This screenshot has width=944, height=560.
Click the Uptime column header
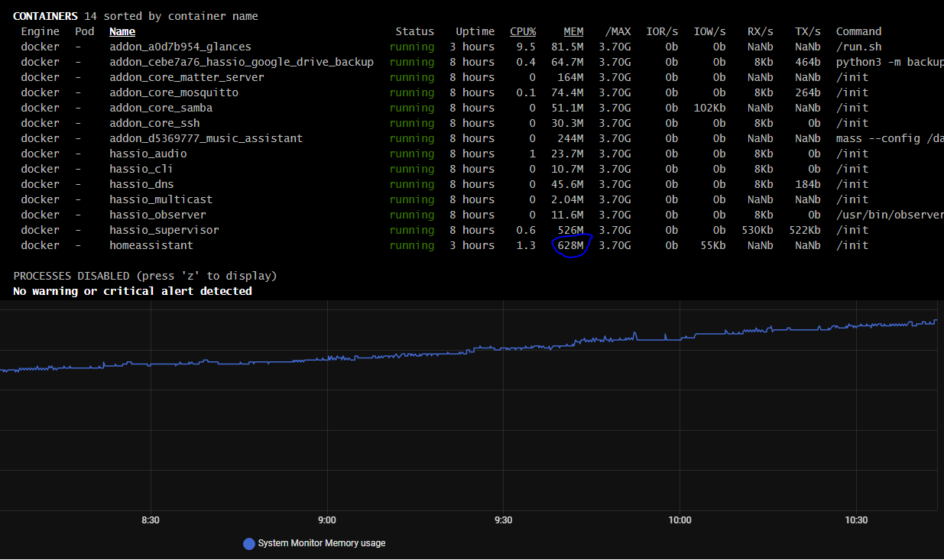475,31
